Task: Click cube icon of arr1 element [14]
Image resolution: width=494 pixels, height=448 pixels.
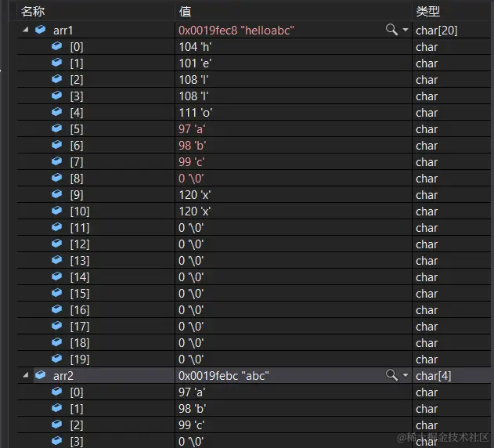Action: coord(56,276)
